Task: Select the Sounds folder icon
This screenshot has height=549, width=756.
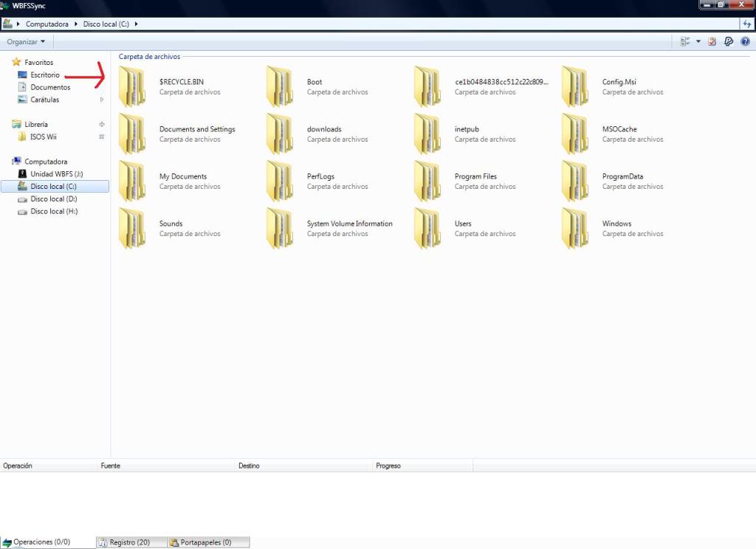Action: coord(132,229)
